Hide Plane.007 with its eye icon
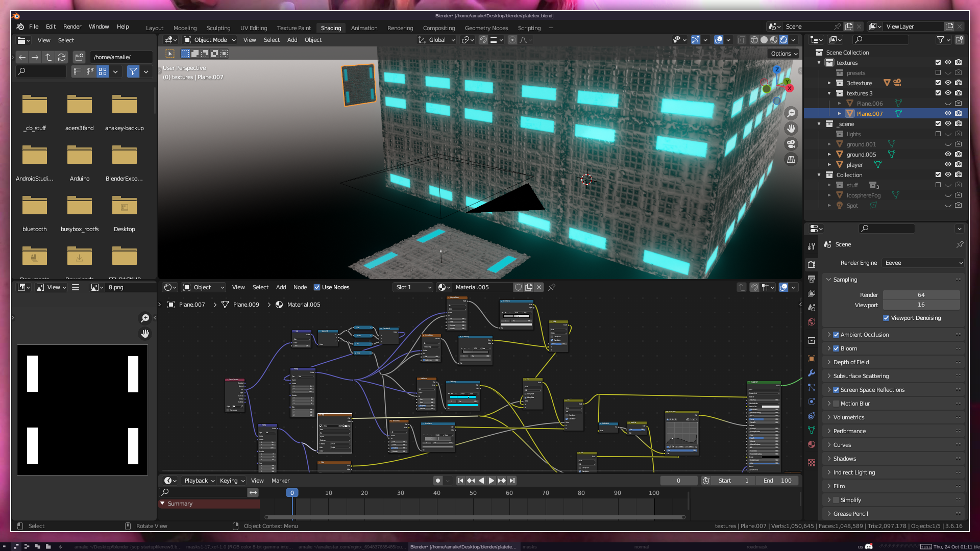 (x=948, y=114)
